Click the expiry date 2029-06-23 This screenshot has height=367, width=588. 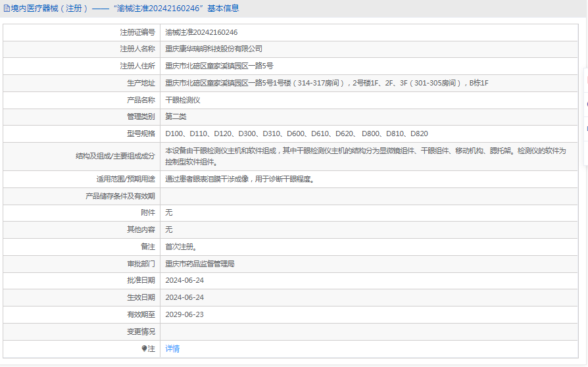(x=185, y=314)
